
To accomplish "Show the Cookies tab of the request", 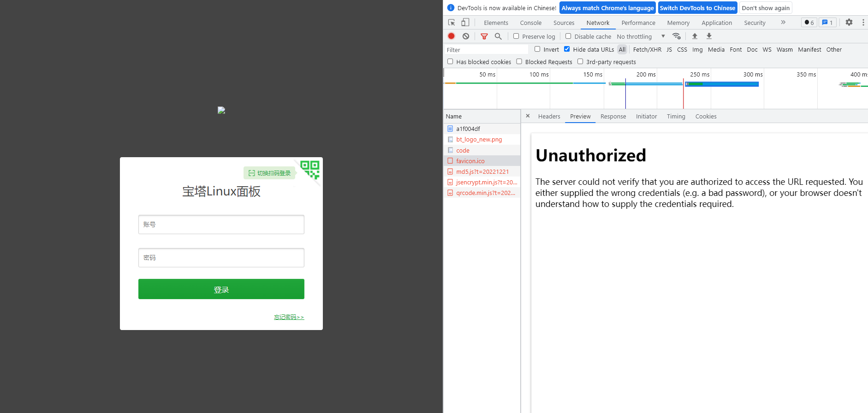I will click(x=706, y=116).
